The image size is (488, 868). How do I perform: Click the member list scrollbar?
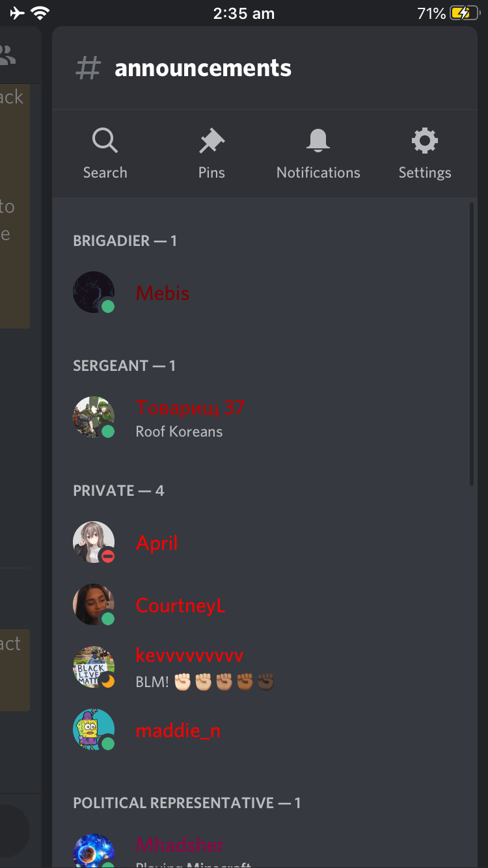tap(472, 344)
